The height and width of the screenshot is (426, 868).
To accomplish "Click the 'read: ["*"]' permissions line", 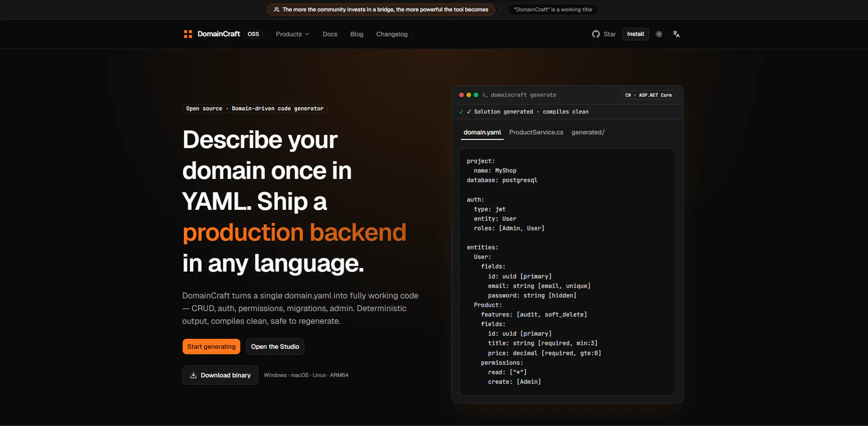I will click(507, 372).
